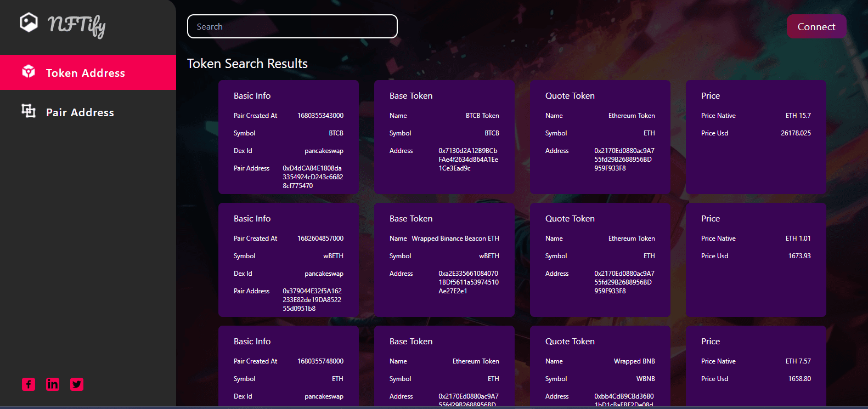Click pair created value 1680355343000

320,116
